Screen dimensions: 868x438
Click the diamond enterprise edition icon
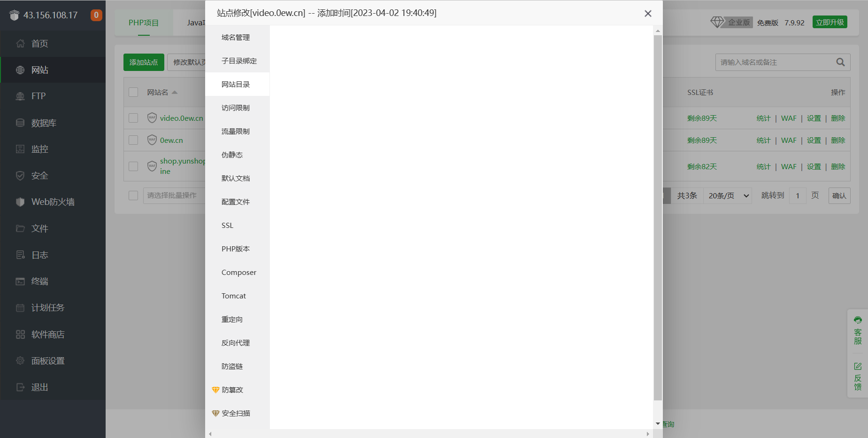(717, 22)
